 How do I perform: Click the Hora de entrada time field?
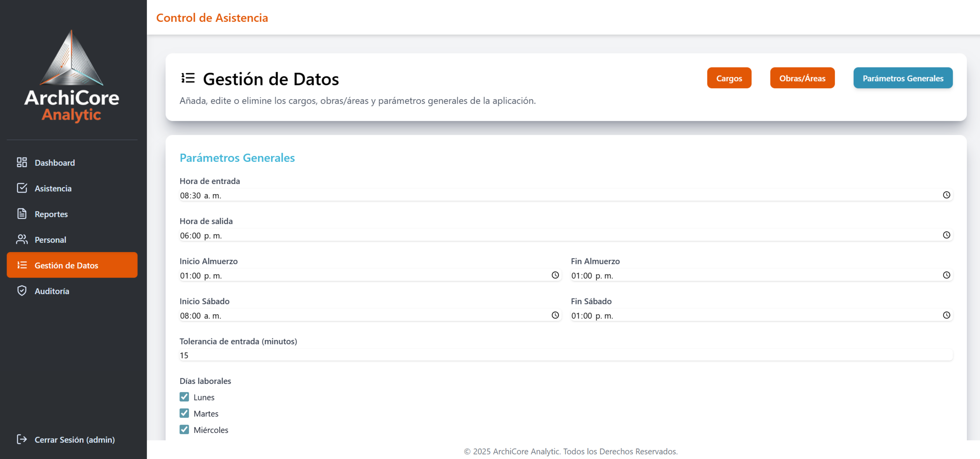coord(566,195)
